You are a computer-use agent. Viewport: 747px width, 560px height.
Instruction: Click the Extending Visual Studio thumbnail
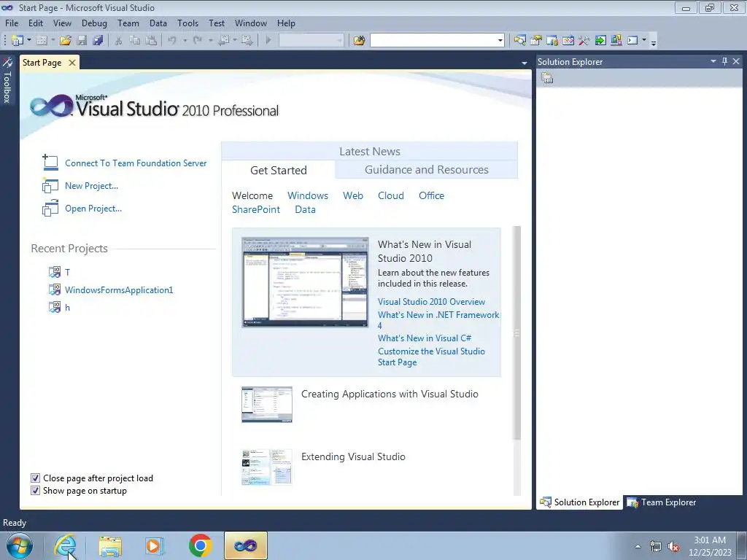[267, 467]
